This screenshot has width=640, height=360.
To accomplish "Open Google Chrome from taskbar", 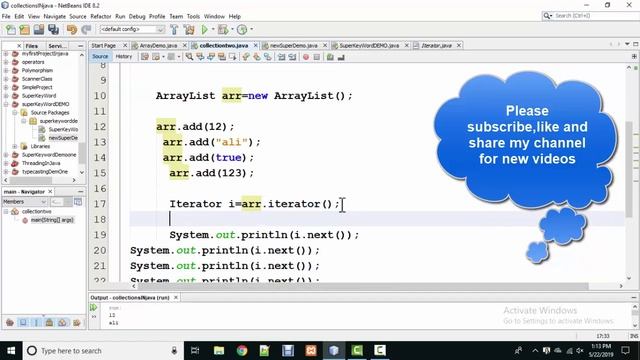I will point(242,351).
